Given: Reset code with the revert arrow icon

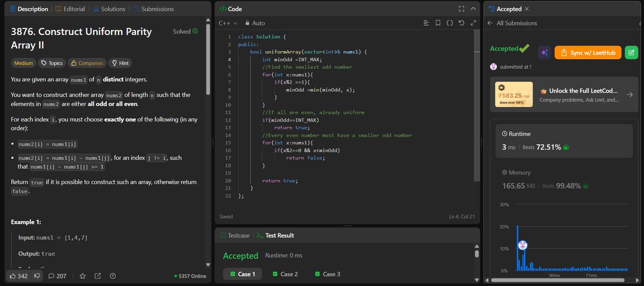Looking at the screenshot, I should (462, 23).
